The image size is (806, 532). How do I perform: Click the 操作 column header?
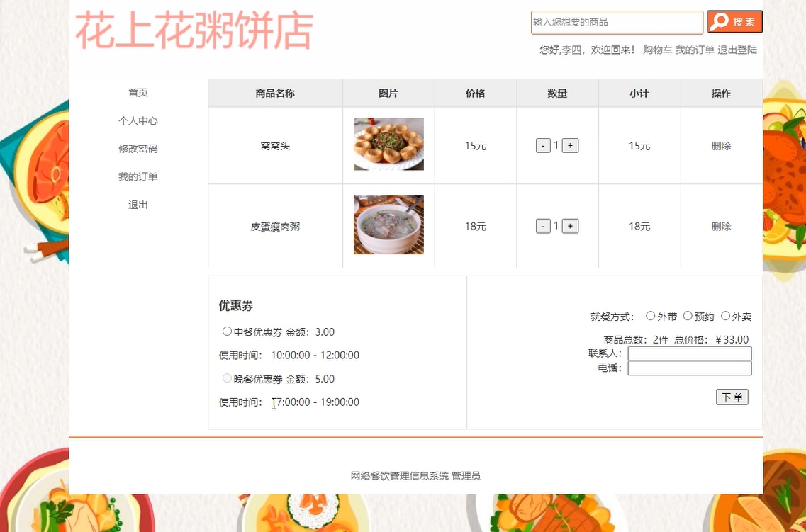pos(721,94)
